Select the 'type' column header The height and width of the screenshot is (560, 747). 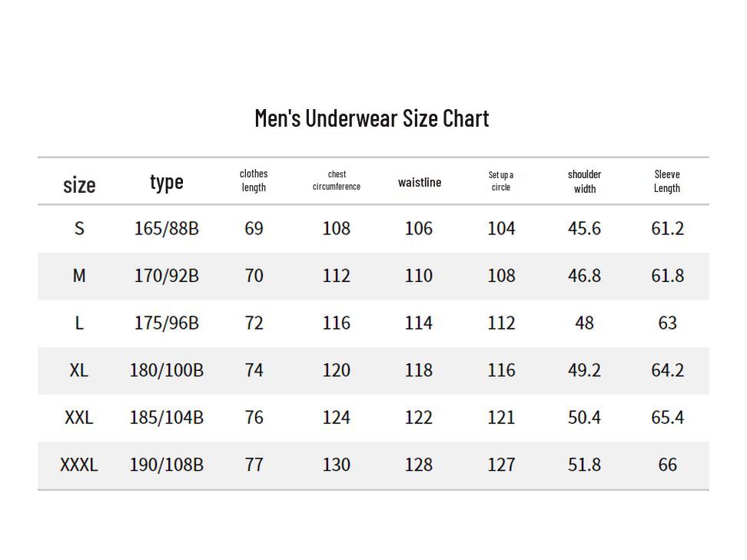coord(166,182)
